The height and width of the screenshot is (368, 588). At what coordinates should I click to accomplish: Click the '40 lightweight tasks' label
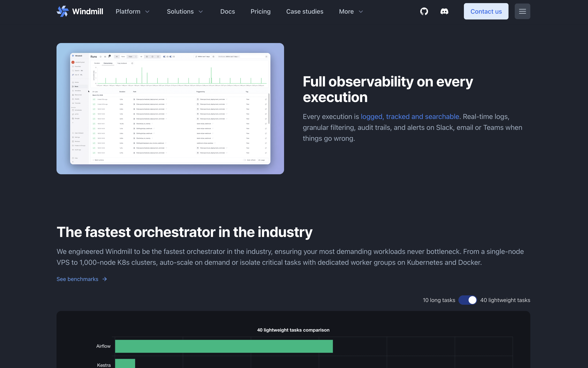(x=505, y=300)
